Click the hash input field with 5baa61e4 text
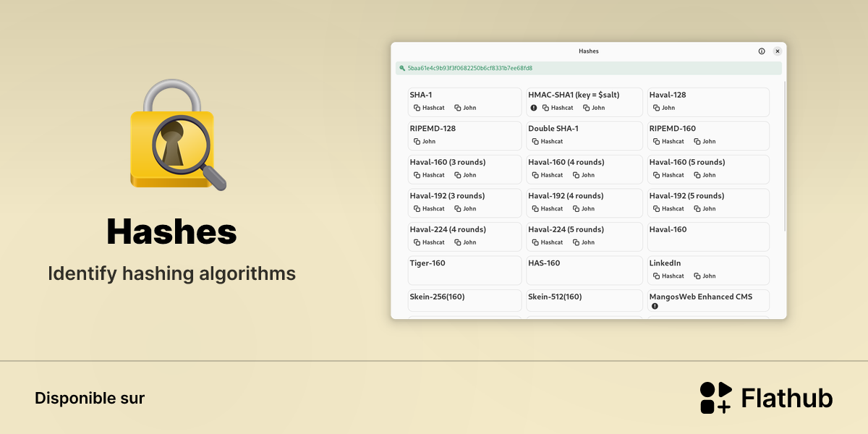 pyautogui.click(x=589, y=68)
